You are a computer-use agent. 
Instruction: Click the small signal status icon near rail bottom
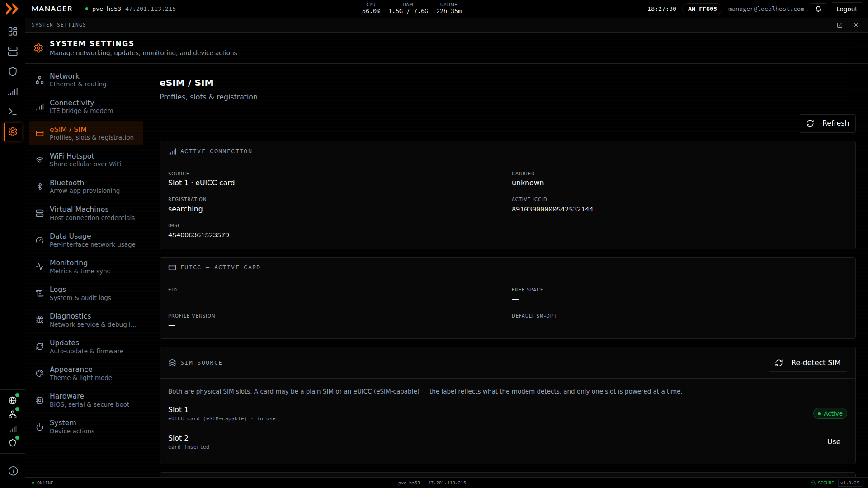point(13,429)
